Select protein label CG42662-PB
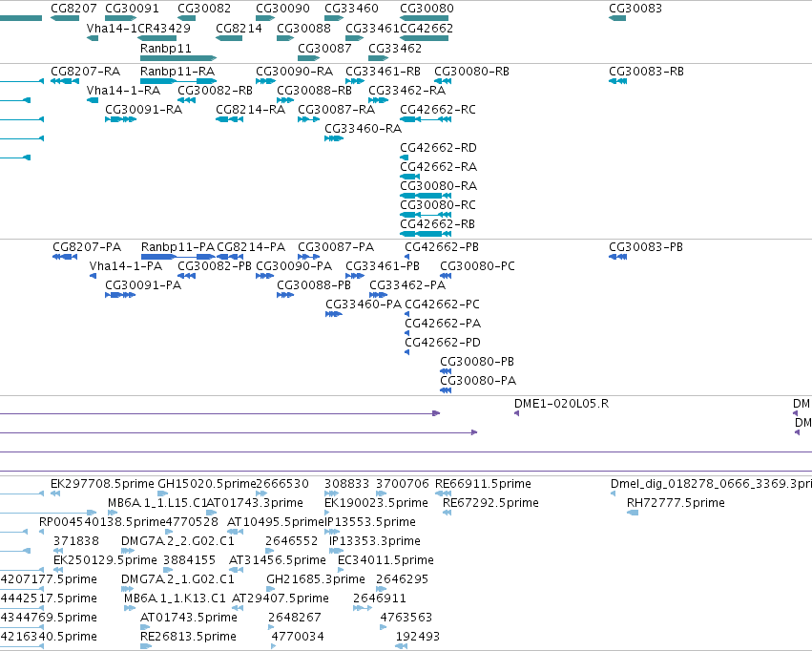The image size is (812, 651). coord(442,247)
